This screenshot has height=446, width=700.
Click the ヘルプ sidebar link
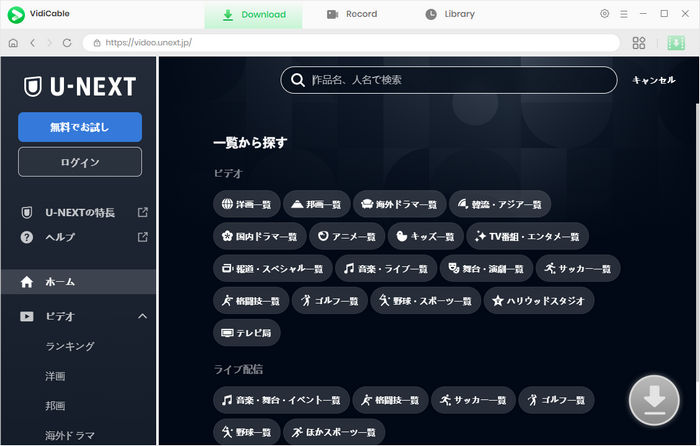click(60, 237)
